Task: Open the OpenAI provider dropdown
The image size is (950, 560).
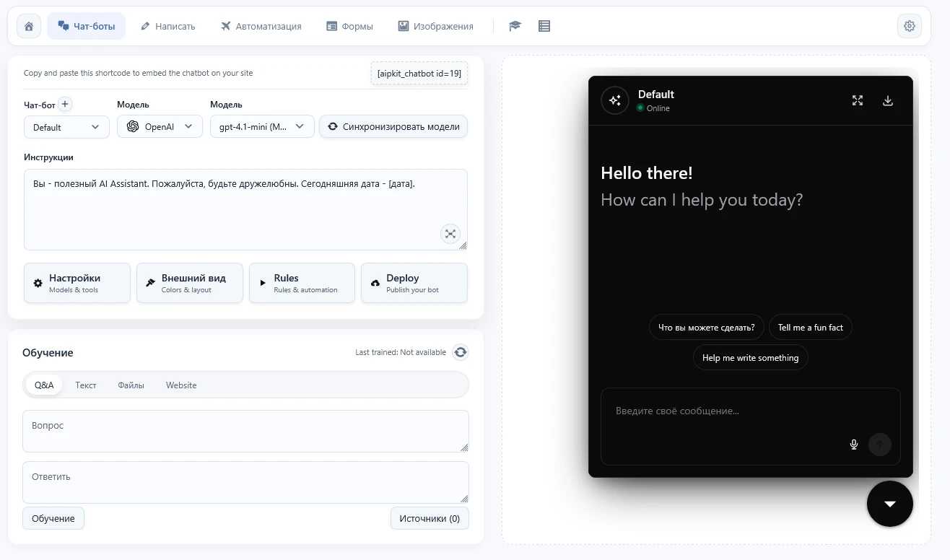Action: [160, 126]
